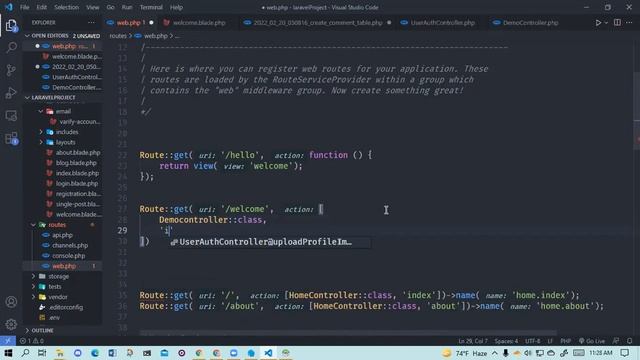Show hidden system tray icons
Image resolution: width=640 pixels, height=360 pixels.
495,353
